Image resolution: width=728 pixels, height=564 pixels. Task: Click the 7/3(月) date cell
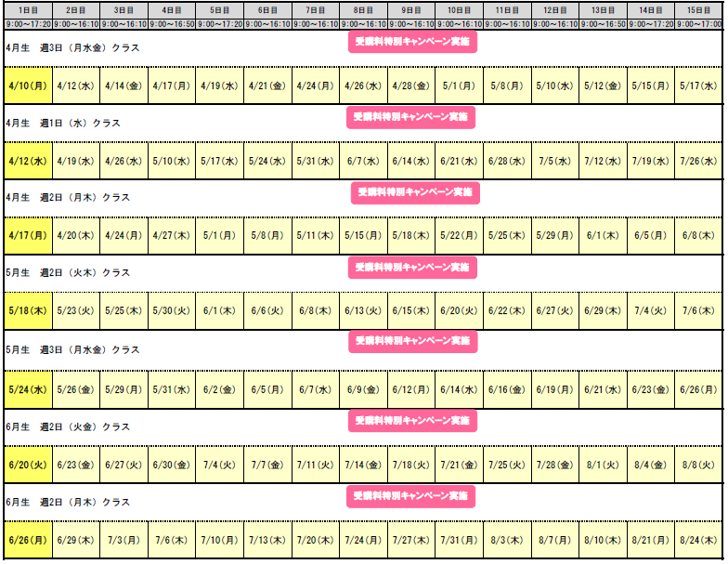124,540
